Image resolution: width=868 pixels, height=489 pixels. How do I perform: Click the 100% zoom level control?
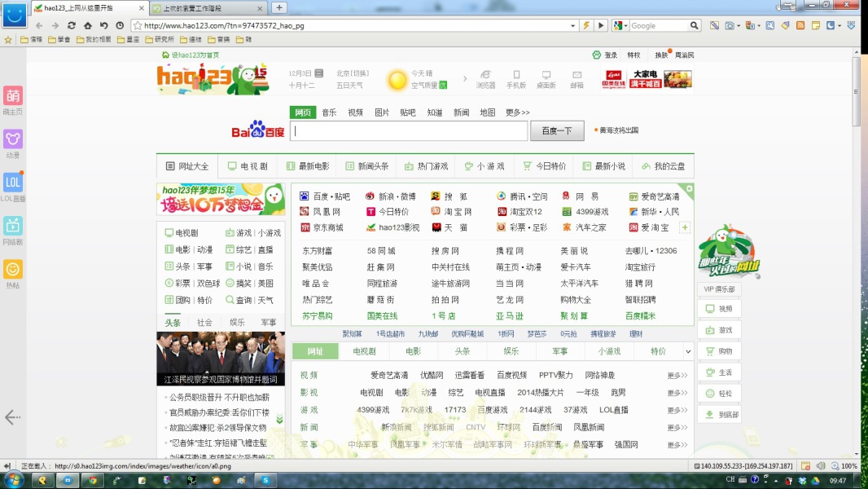click(844, 465)
